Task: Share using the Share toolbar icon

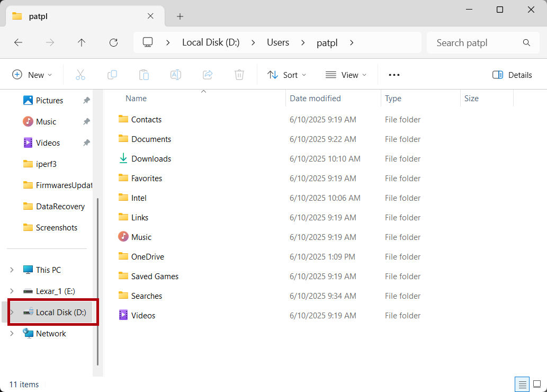Action: 207,75
